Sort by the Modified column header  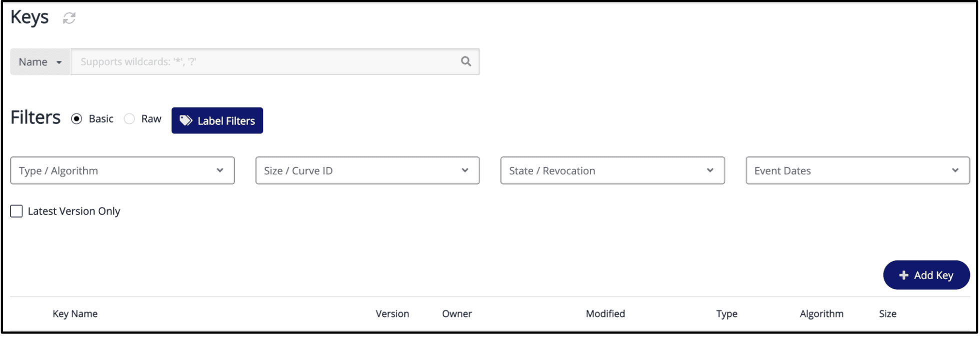605,313
